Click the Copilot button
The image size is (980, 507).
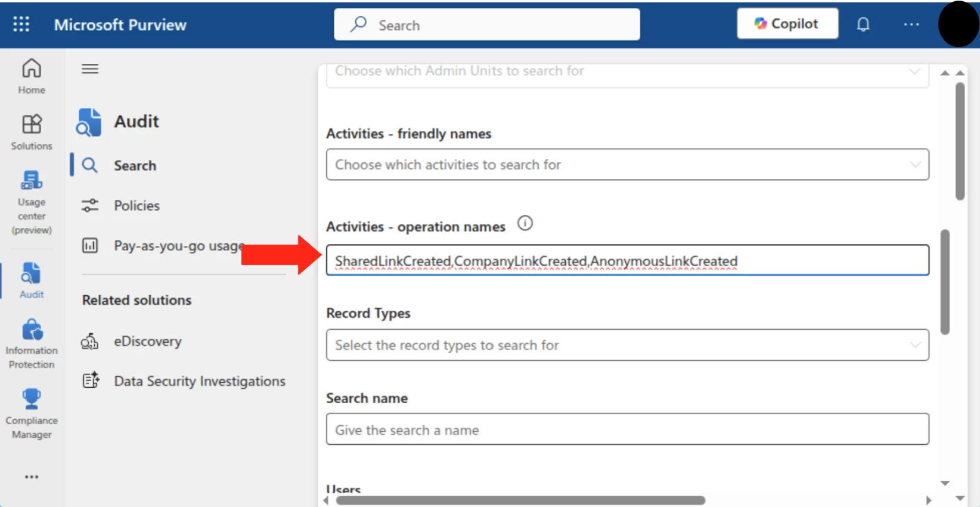787,24
